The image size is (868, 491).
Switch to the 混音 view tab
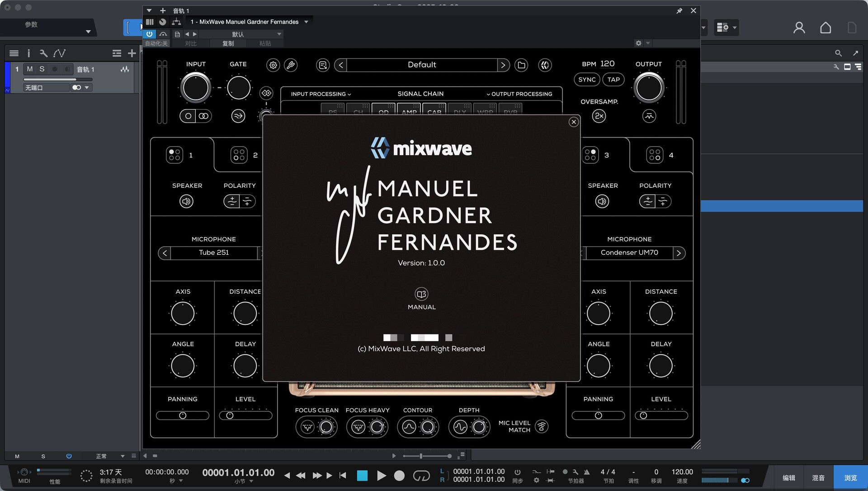[x=818, y=478]
